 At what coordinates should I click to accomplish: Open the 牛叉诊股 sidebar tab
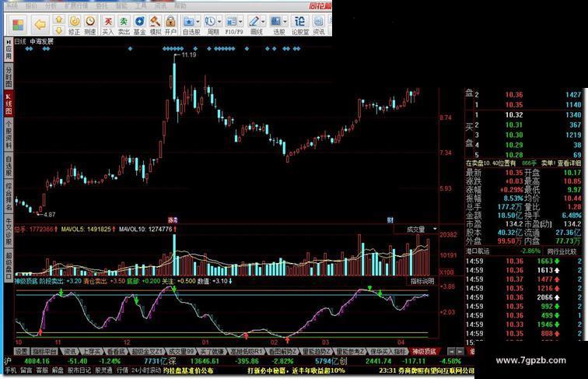9,230
